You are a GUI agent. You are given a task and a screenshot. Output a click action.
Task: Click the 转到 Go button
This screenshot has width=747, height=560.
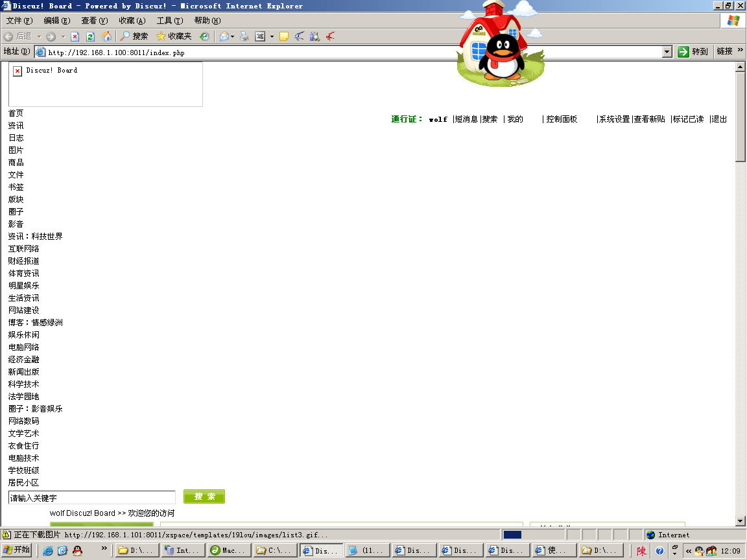(693, 51)
